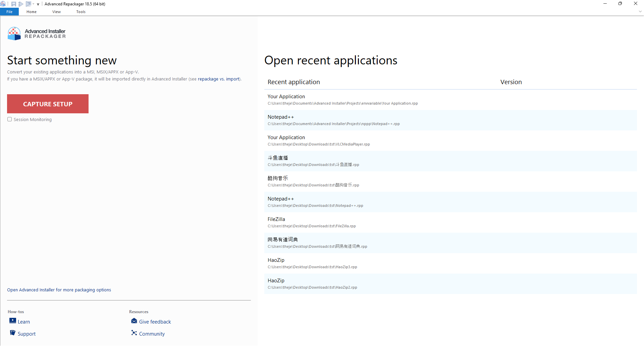This screenshot has width=644, height=346.
Task: Enable the Session Monitoring checkbox
Action: 10,119
